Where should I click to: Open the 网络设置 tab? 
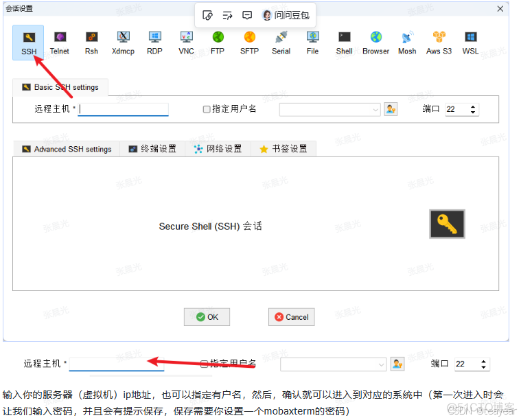(218, 149)
